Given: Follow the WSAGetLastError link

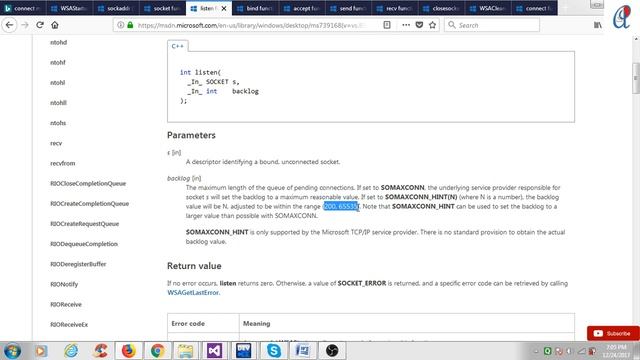Looking at the screenshot, I should [x=193, y=293].
